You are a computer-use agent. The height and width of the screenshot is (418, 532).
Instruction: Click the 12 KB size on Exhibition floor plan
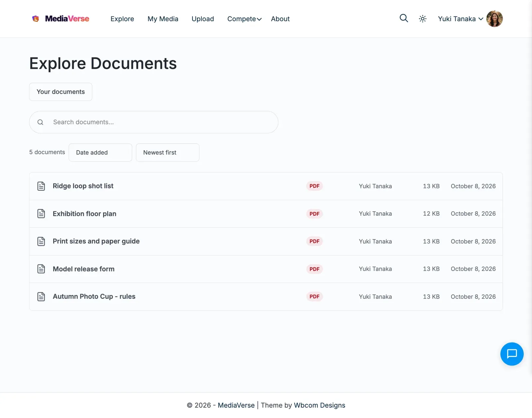click(x=431, y=214)
